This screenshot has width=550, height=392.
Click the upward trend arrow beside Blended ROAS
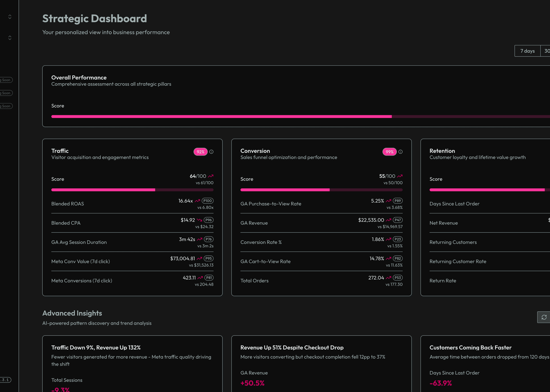(197, 200)
